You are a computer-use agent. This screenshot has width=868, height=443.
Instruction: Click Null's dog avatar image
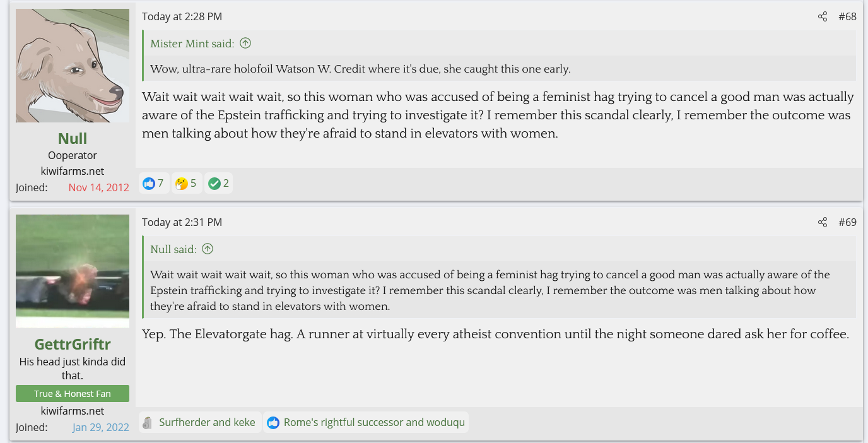click(x=73, y=66)
